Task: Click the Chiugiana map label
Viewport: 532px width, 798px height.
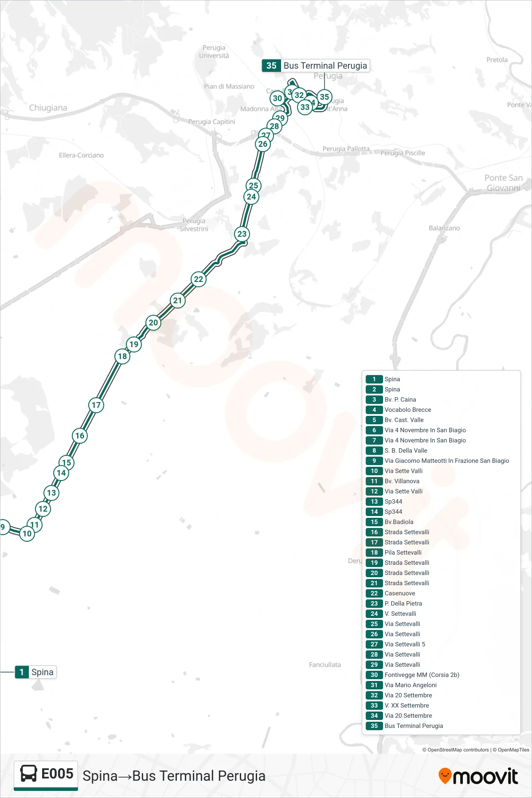Action: coord(48,108)
